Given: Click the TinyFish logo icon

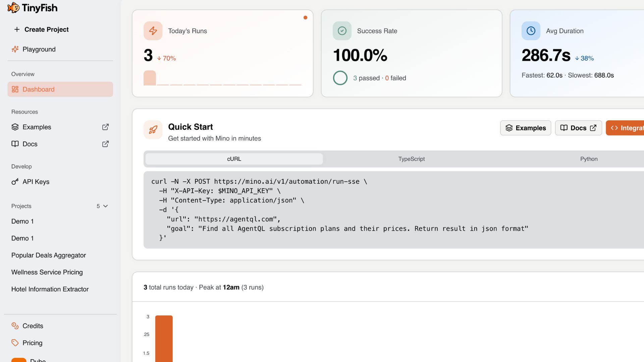Looking at the screenshot, I should click(13, 8).
